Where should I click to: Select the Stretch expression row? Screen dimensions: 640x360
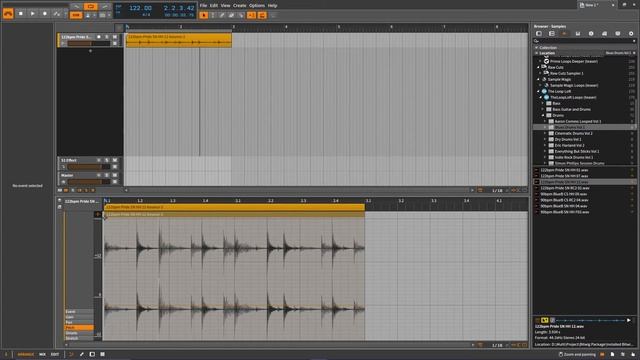pos(79,338)
